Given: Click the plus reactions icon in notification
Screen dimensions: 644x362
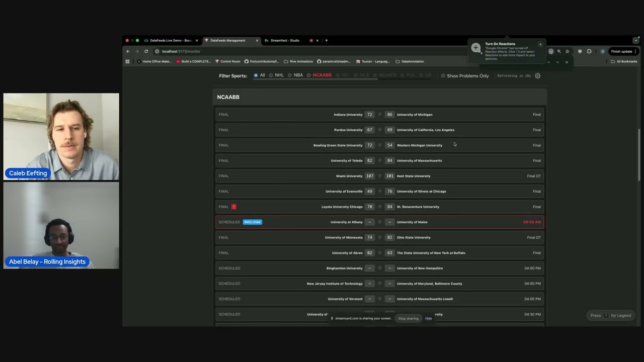Looking at the screenshot, I should click(476, 48).
